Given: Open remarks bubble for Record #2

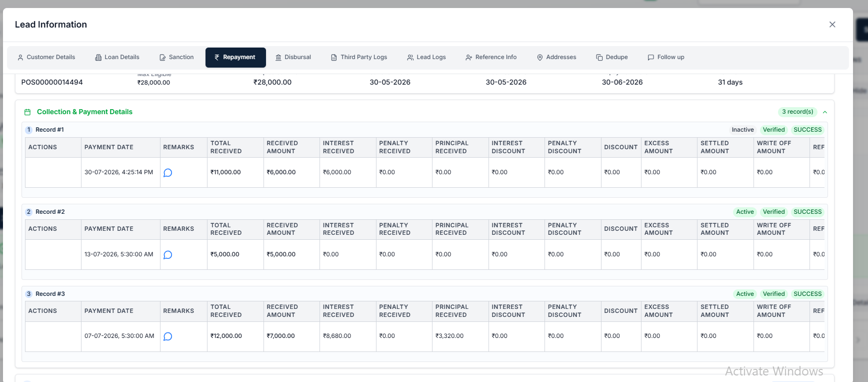Looking at the screenshot, I should click(x=168, y=255).
